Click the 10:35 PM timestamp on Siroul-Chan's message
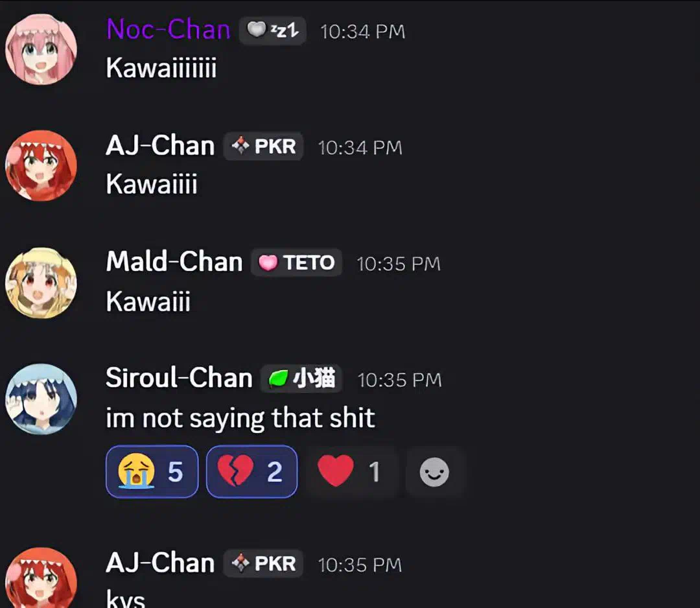The image size is (700, 608). (x=399, y=380)
